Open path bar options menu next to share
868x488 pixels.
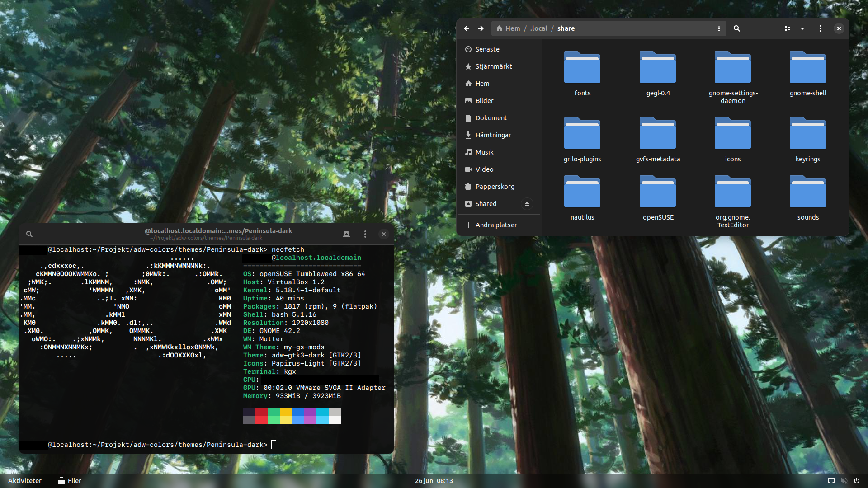tap(719, 28)
